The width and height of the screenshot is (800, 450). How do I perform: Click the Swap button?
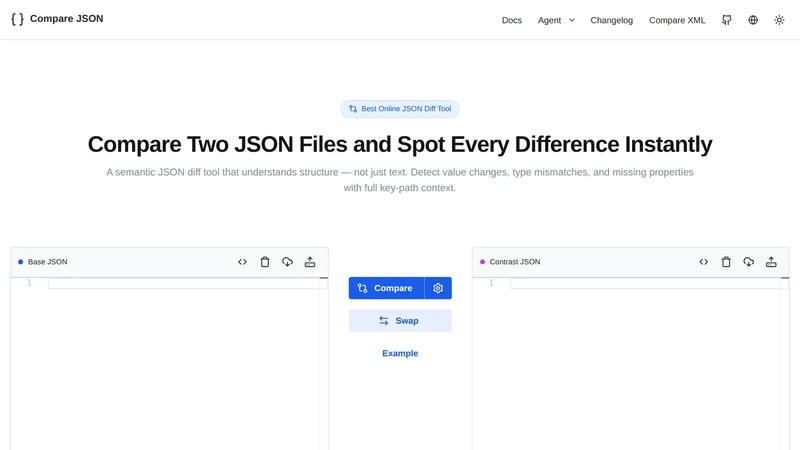click(400, 320)
